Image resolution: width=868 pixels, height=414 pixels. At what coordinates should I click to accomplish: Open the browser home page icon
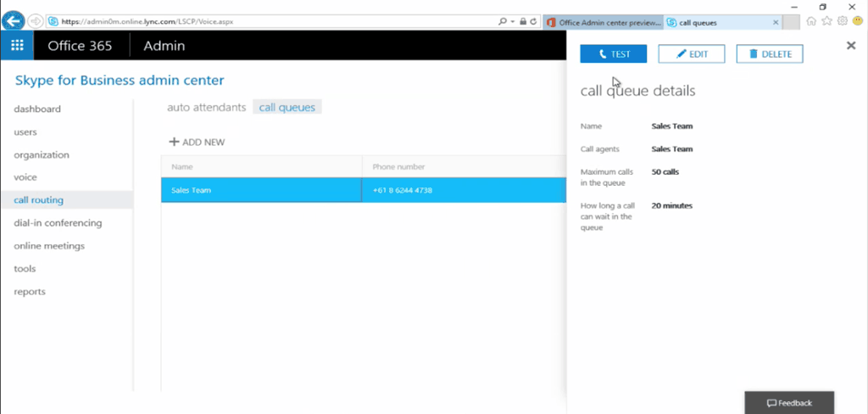(812, 21)
